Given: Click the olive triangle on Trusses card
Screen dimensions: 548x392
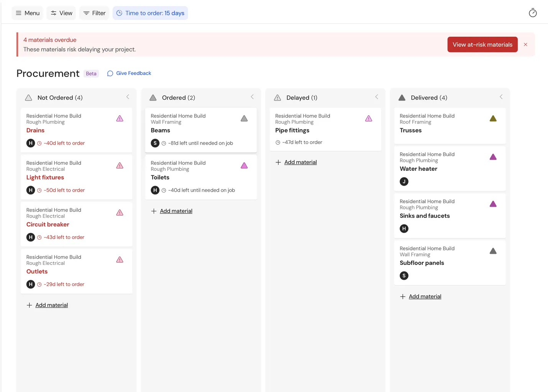Looking at the screenshot, I should coord(493,119).
